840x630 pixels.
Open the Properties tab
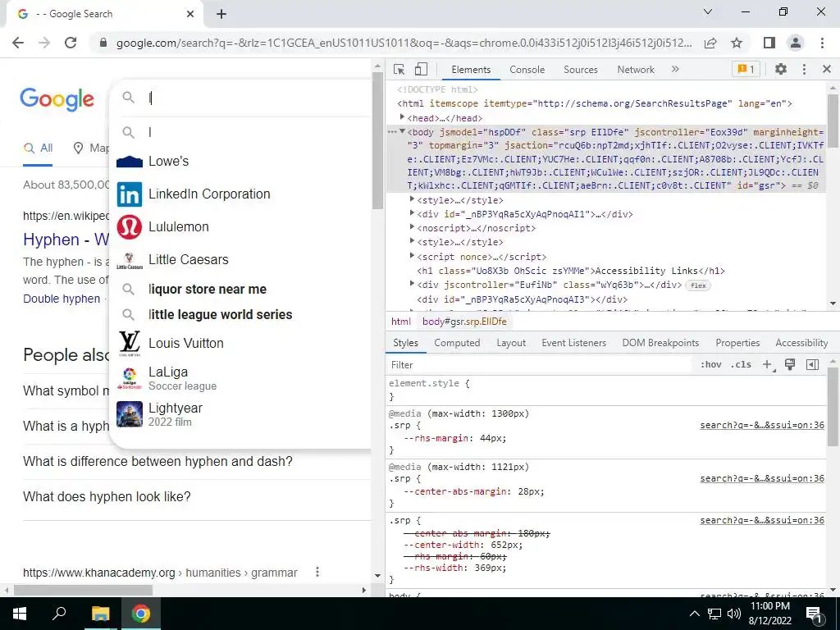pos(737,343)
